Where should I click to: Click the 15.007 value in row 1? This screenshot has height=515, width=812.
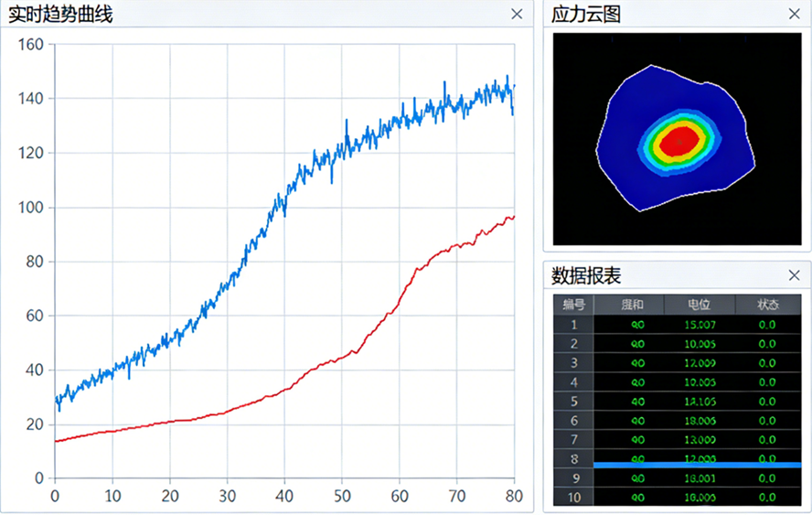coord(699,325)
